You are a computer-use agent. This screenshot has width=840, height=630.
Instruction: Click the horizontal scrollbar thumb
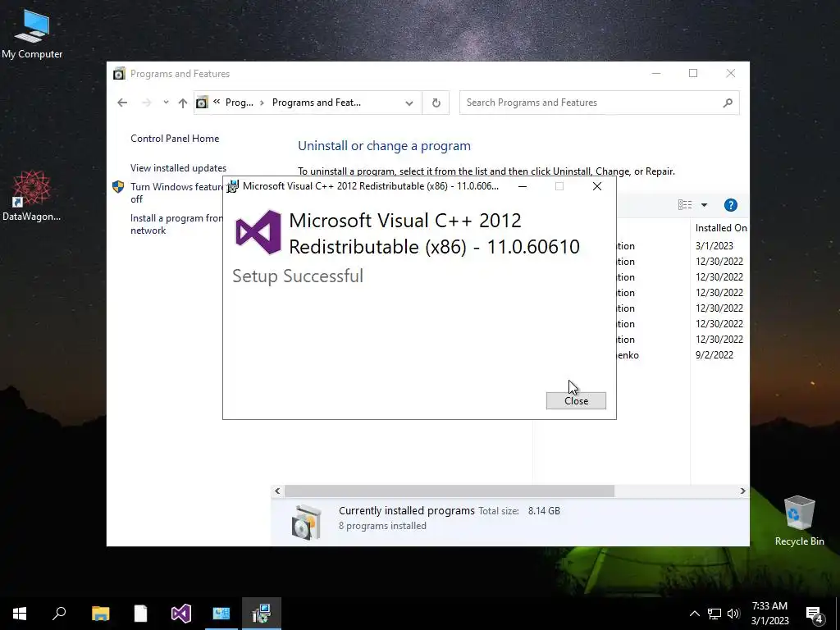(x=450, y=491)
